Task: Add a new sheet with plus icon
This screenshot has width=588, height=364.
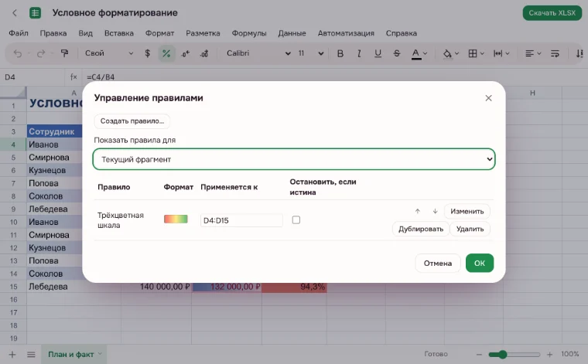Action: 12,354
